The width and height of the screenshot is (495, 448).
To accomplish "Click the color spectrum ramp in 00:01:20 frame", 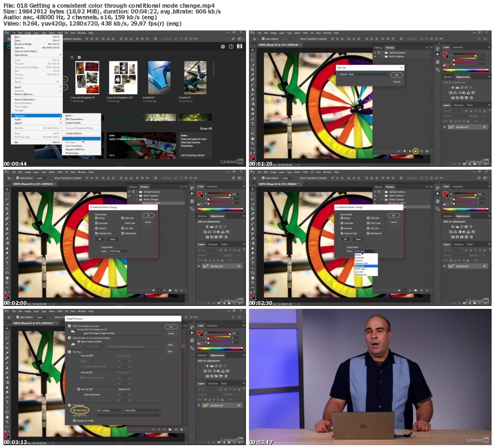I will pos(466,71).
